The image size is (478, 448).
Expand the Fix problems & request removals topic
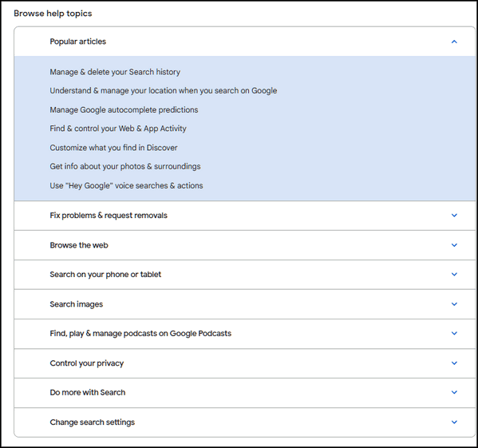point(244,216)
